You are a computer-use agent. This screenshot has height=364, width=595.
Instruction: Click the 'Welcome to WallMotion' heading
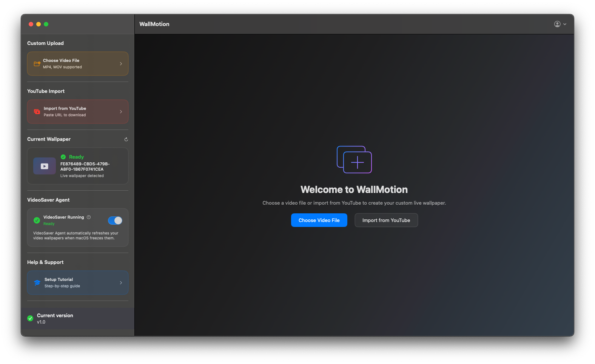[354, 190]
